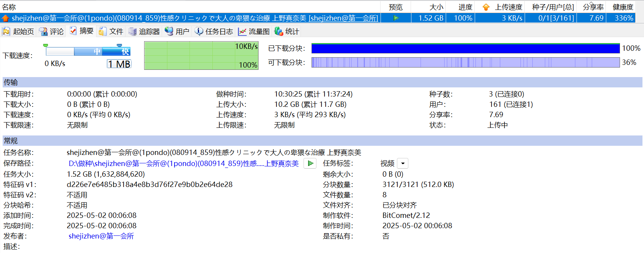644x253 pixels.
Task: Click the publisher link shejizhen@第一会所
Action: click(x=101, y=236)
